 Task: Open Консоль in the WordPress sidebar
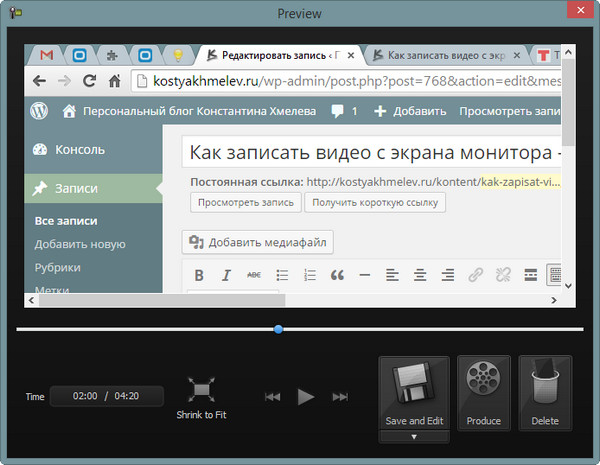(80, 150)
